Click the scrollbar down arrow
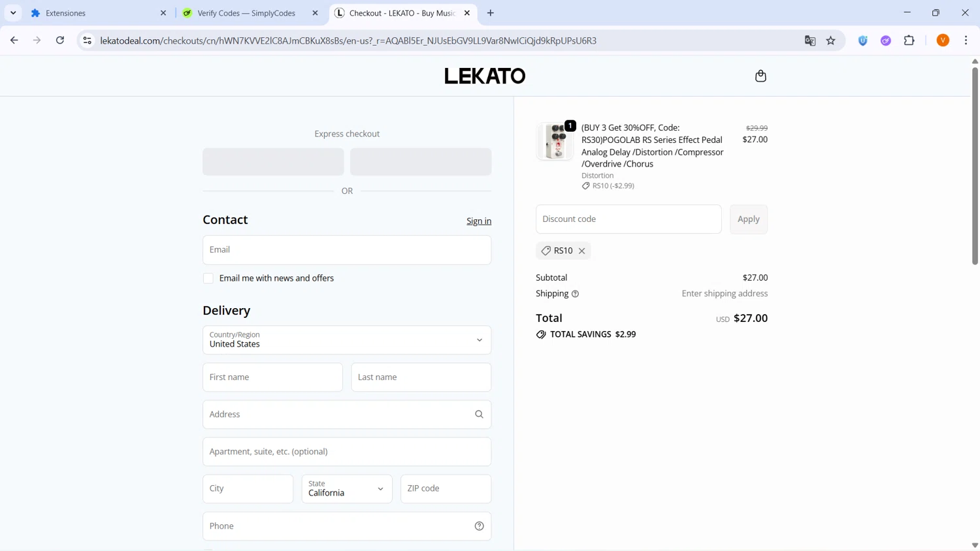 pyautogui.click(x=975, y=545)
